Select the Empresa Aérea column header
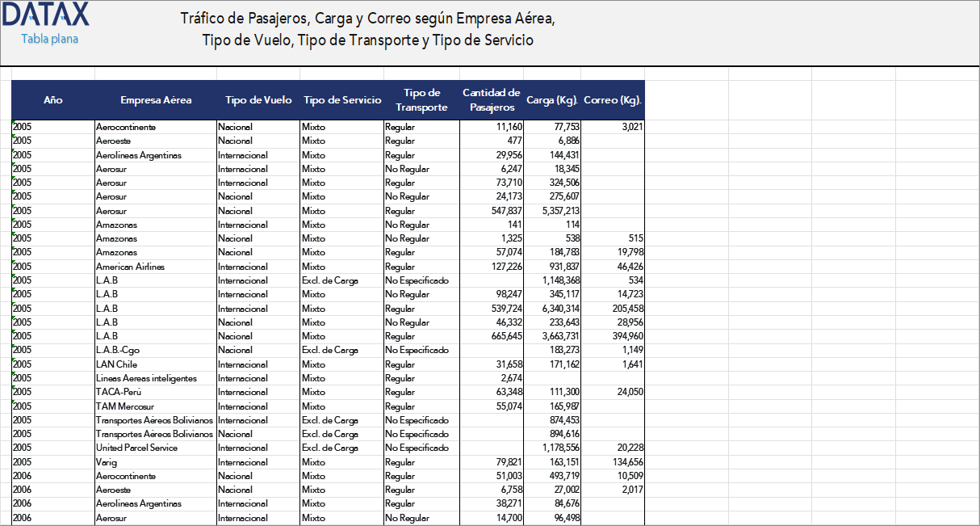This screenshot has height=526, width=980. tap(153, 99)
